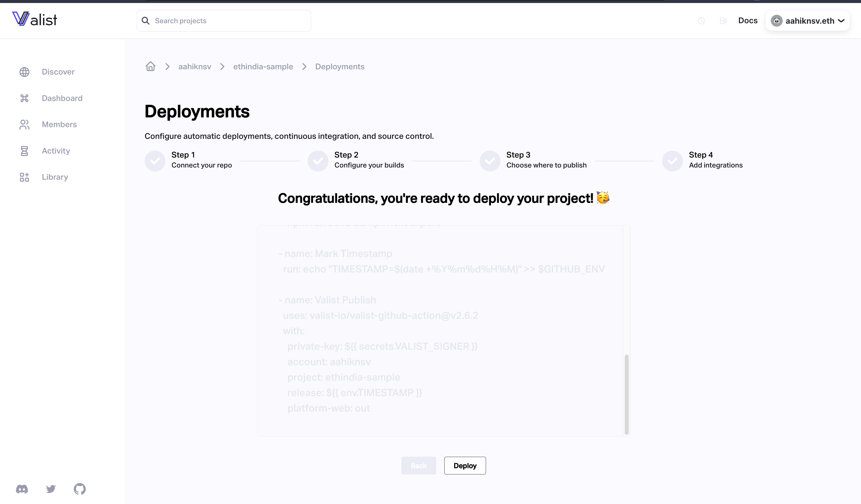Go to Dashboard in sidebar
The height and width of the screenshot is (504, 861).
62,98
